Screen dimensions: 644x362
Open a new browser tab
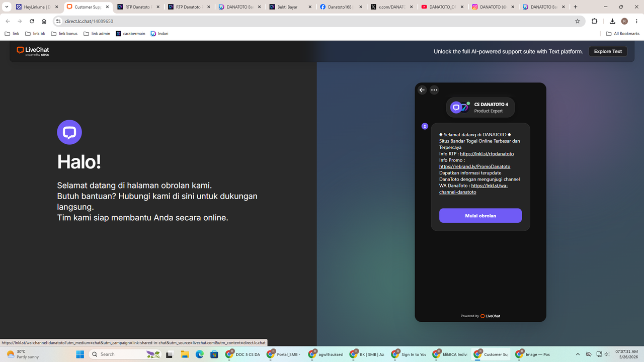(576, 7)
